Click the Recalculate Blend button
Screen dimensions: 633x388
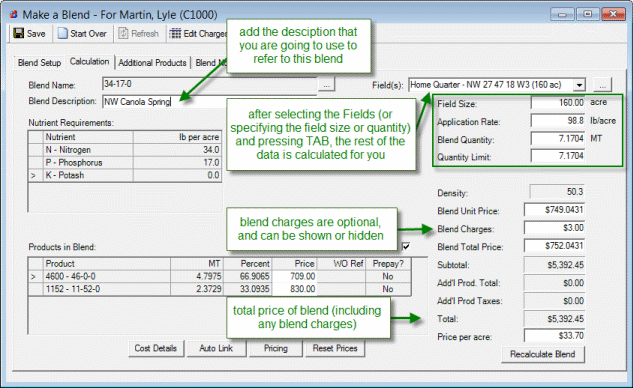543,354
